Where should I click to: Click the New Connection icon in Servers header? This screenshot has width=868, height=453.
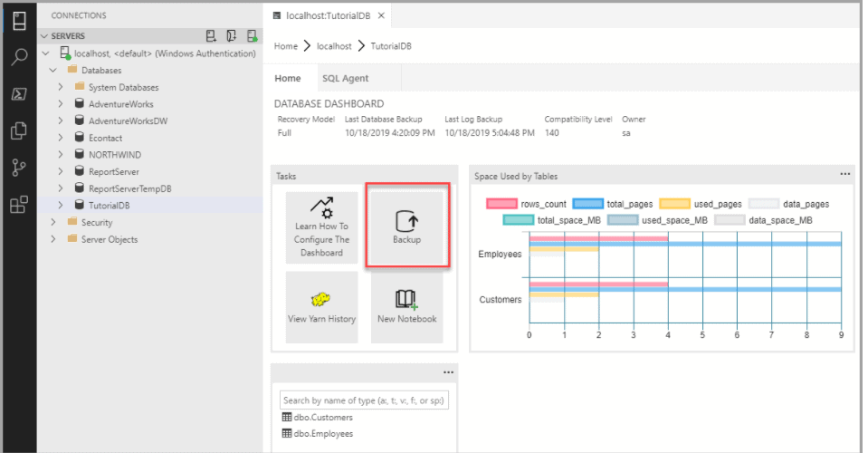coord(211,35)
